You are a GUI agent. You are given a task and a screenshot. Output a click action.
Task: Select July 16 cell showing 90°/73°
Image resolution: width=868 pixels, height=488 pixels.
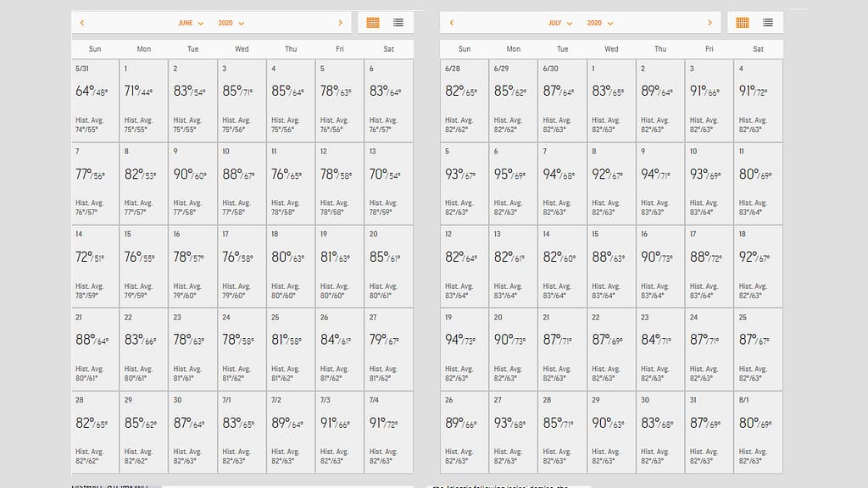point(660,267)
